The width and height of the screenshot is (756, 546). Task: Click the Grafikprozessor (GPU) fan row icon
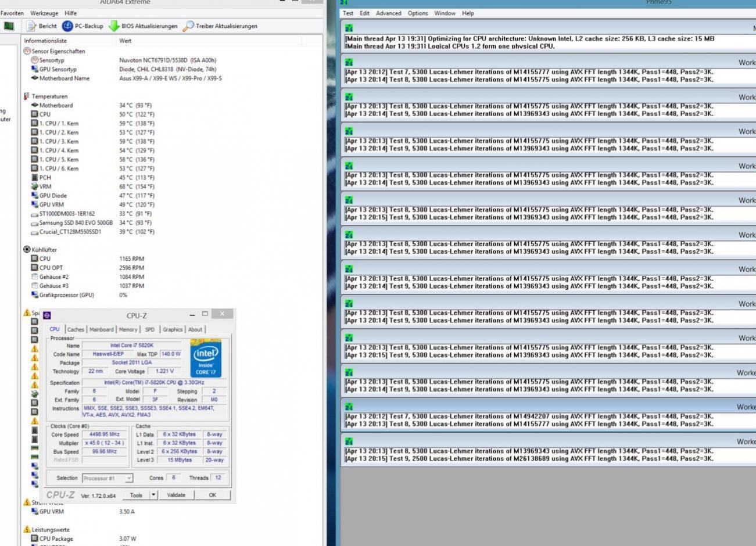pos(35,294)
